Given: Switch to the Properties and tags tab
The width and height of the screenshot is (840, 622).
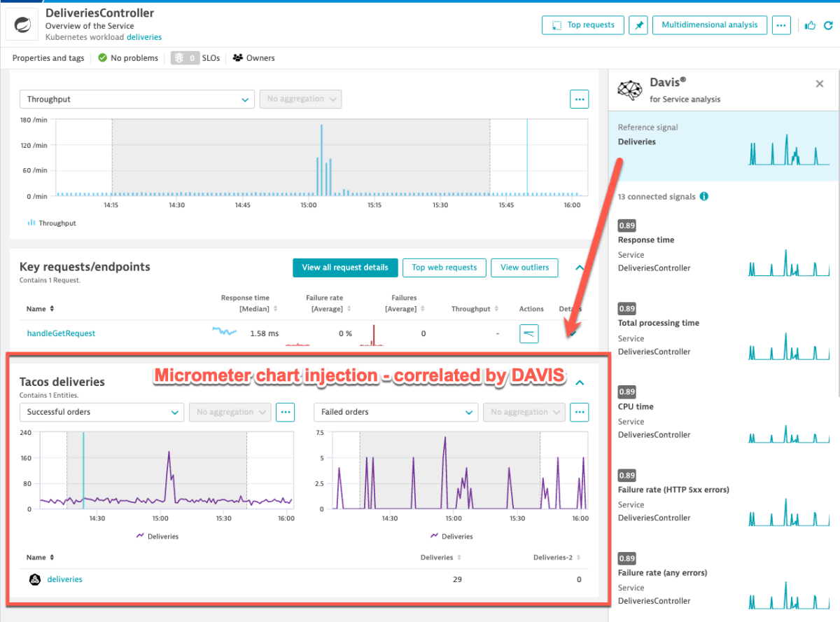Looking at the screenshot, I should (48, 58).
